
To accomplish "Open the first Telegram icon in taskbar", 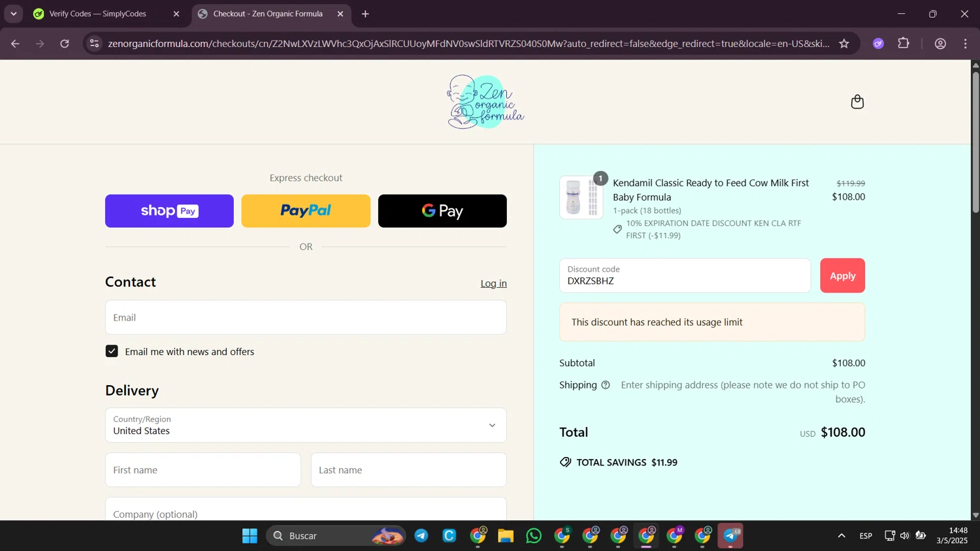I will 421,536.
